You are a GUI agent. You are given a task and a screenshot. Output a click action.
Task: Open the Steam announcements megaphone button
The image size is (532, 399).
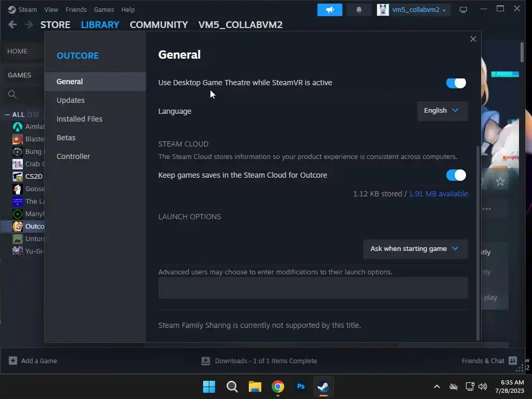[x=329, y=10]
